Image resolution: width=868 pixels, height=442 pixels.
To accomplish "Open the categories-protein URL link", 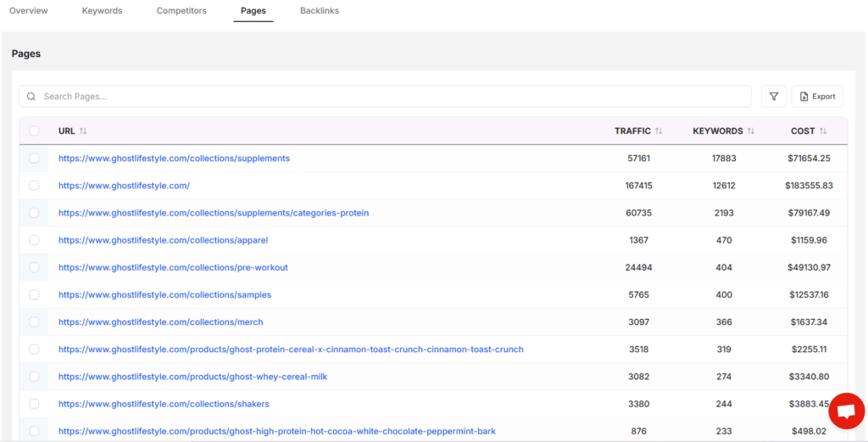I will point(214,213).
